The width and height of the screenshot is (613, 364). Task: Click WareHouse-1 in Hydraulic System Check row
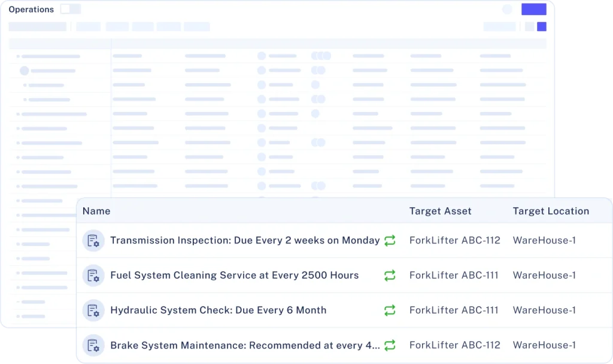[544, 310]
